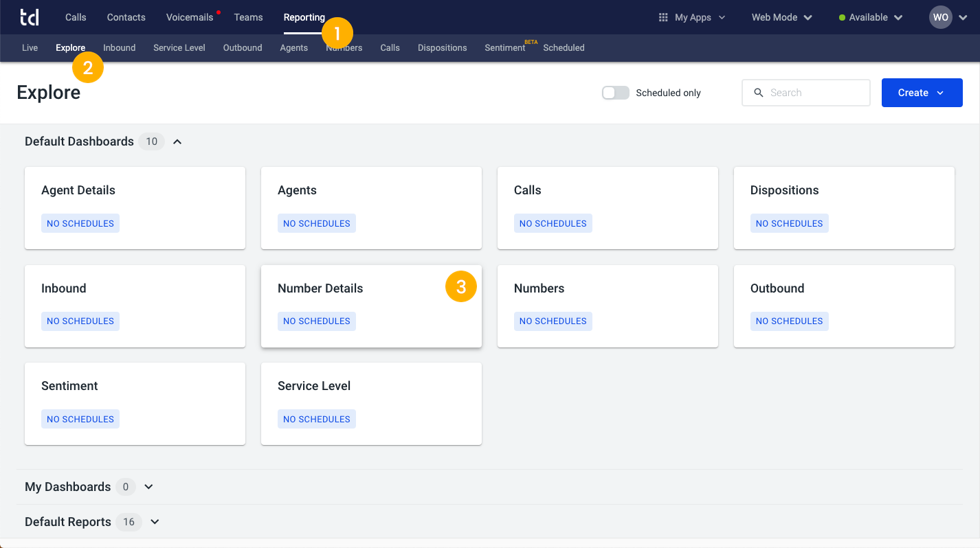Select the Sentiment BETA tab
The height and width of the screenshot is (548, 980).
[504, 47]
